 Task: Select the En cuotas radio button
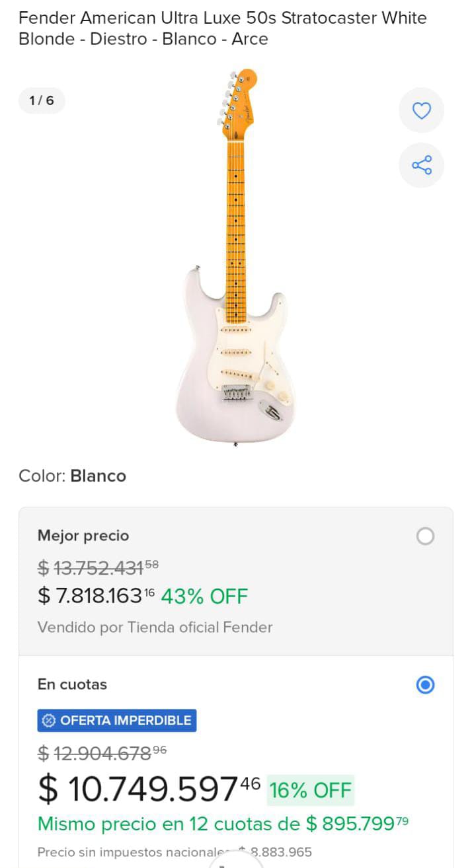(x=425, y=685)
